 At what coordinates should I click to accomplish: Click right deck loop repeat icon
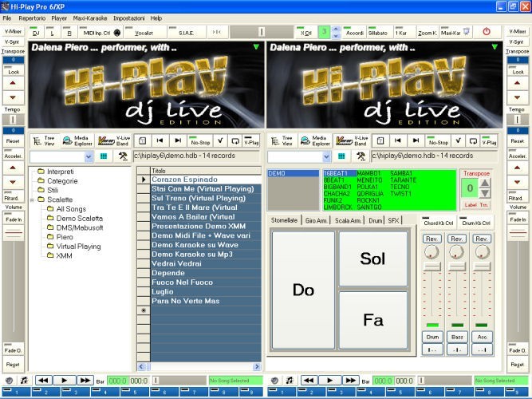coord(473,140)
